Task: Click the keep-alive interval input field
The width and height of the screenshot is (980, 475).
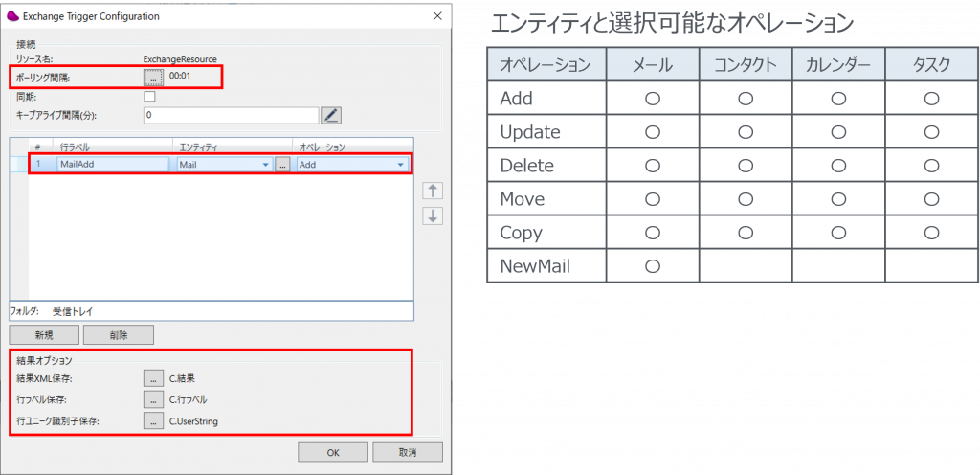Action: tap(230, 116)
